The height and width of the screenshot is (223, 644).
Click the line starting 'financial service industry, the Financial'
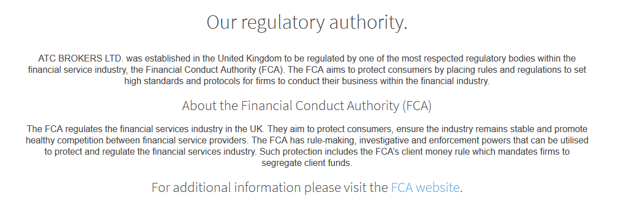(307, 70)
